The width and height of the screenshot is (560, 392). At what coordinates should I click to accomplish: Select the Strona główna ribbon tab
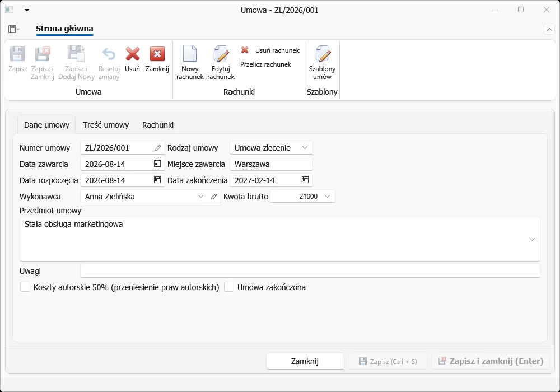pos(64,29)
